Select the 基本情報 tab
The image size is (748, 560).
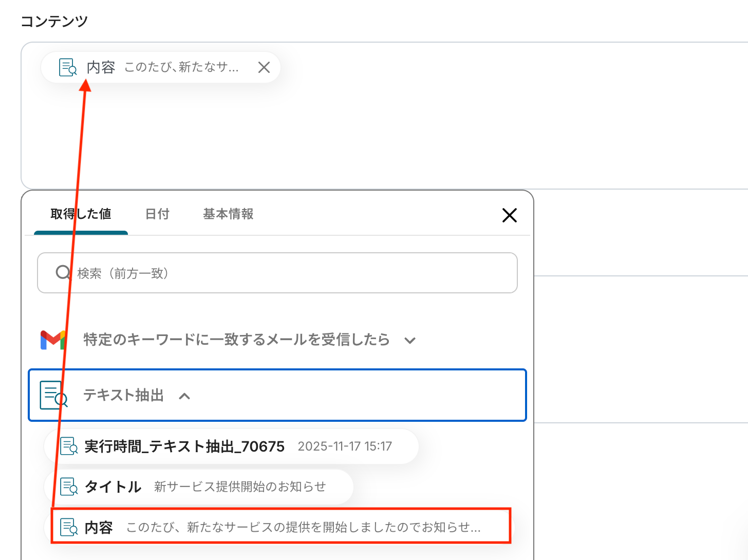pyautogui.click(x=228, y=214)
